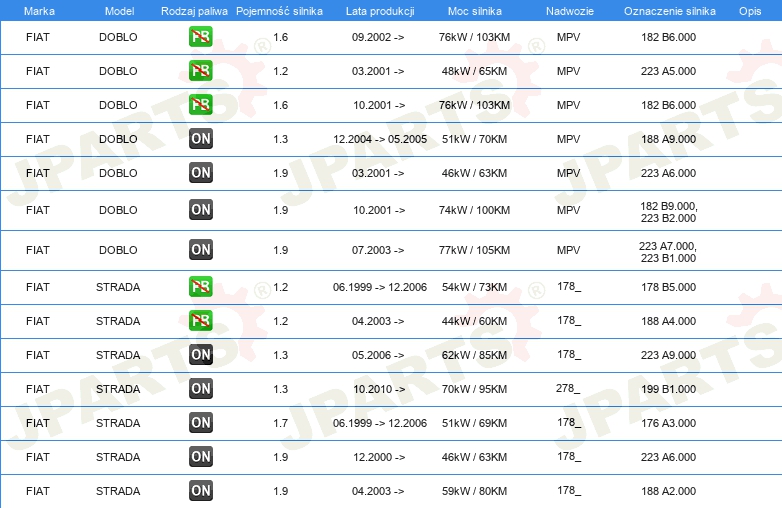
Task: Click power value 44kW / 60KM
Action: coord(474,321)
